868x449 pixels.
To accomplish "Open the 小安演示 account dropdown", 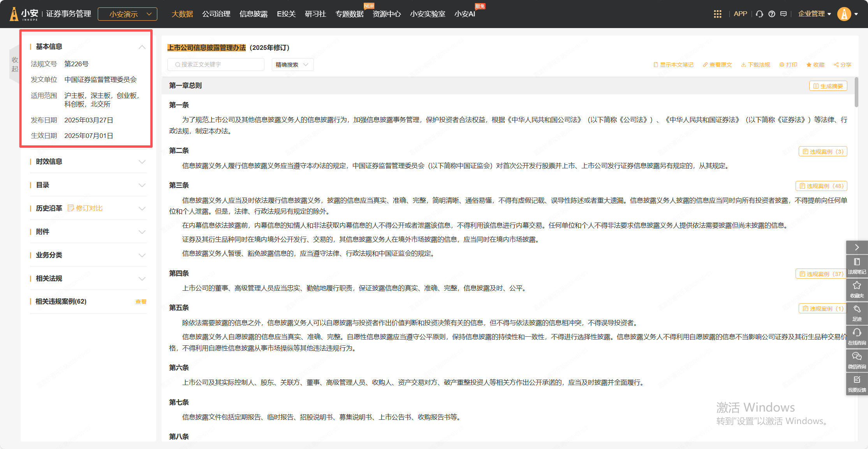I will pos(127,14).
